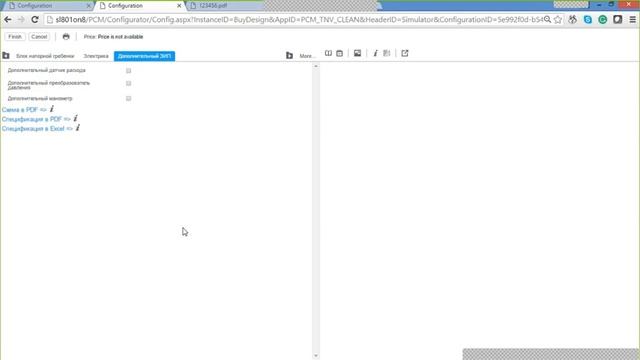
Task: Click the info icon next to Схема в PDF
Action: tap(52, 109)
